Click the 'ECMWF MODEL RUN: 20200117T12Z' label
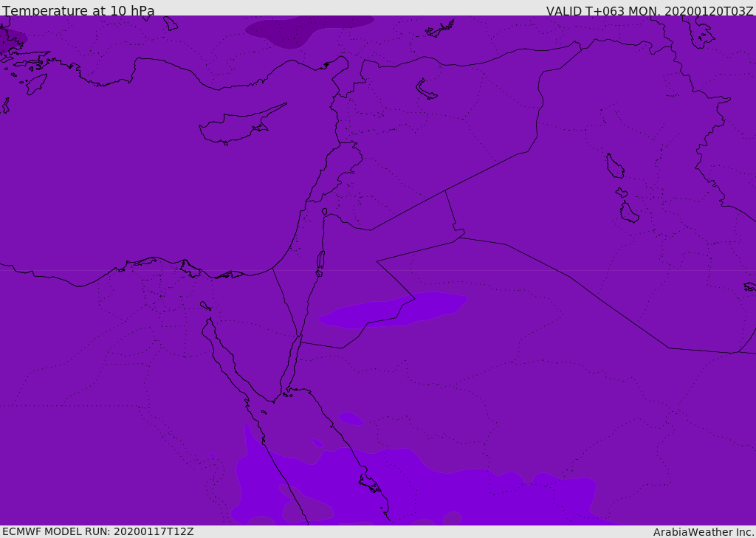756x538 pixels. pos(98,531)
